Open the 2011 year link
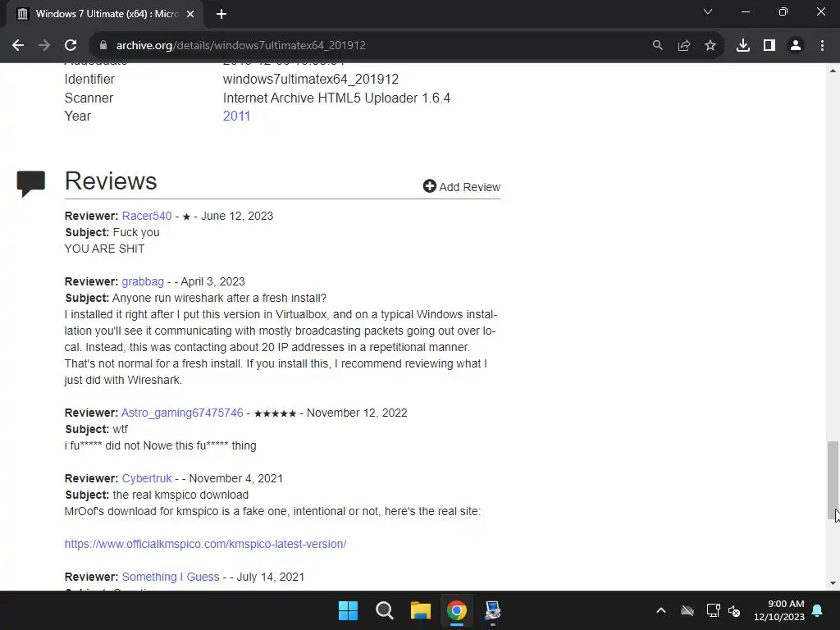Screen dimensions: 840x630 pyautogui.click(x=236, y=116)
